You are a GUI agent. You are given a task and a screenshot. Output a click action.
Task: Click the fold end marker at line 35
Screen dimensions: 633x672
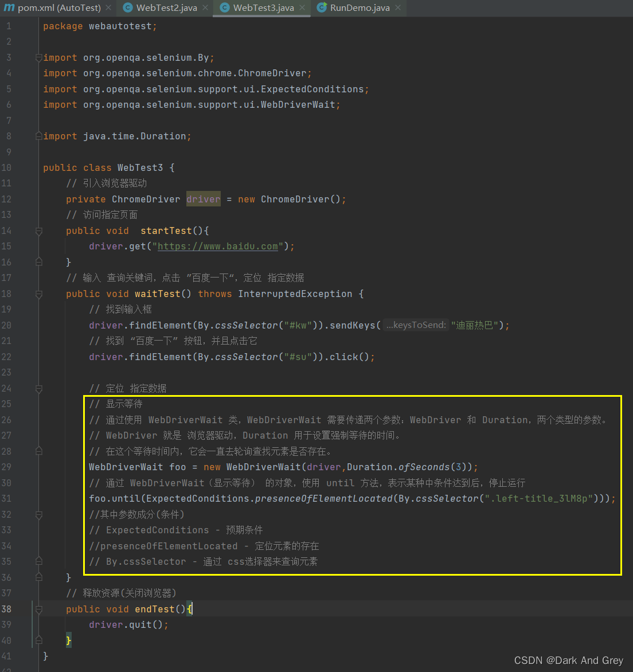pos(38,561)
